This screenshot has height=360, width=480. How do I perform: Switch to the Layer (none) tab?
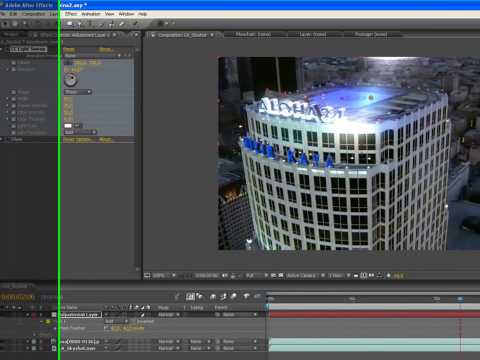(x=313, y=34)
